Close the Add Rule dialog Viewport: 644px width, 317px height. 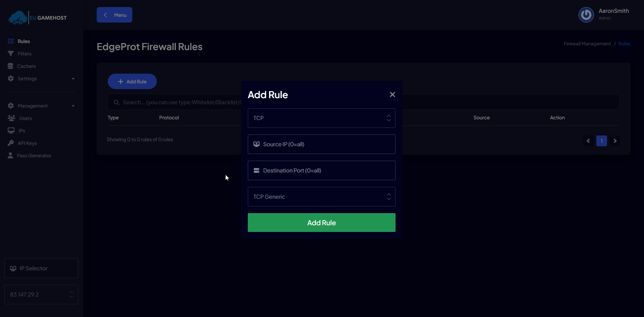pyautogui.click(x=393, y=94)
